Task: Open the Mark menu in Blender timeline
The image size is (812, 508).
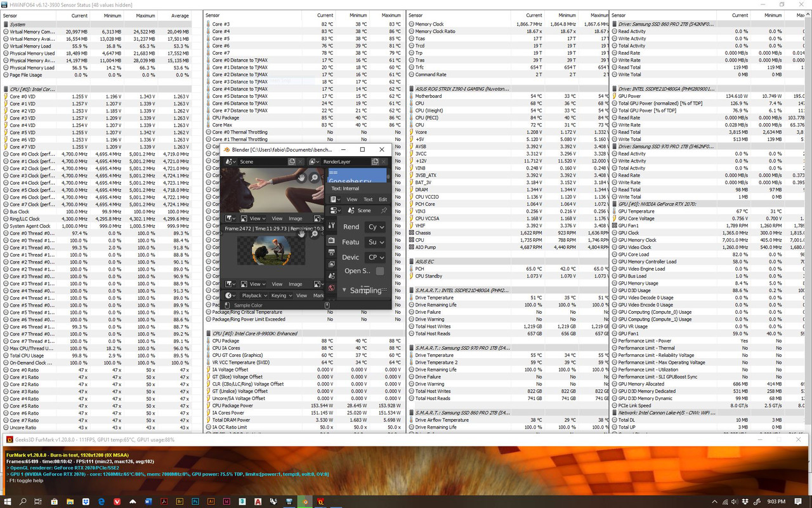Action: click(x=318, y=295)
